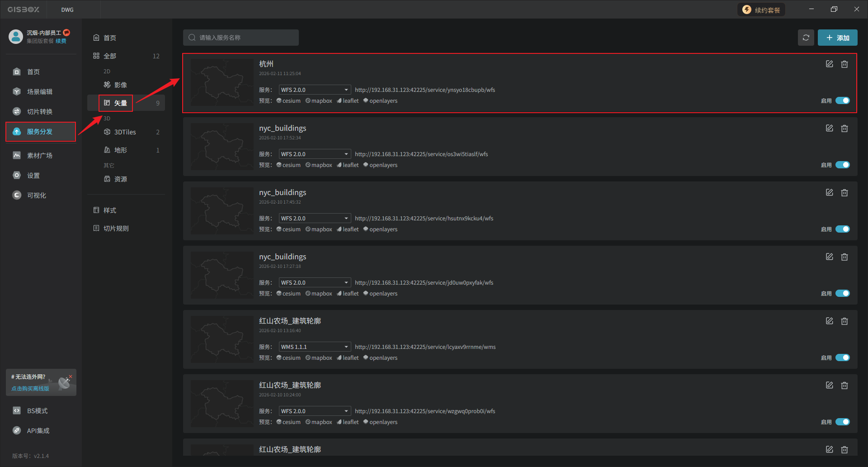Click the 地形 terrain category icon
This screenshot has height=467, width=868.
(x=107, y=150)
